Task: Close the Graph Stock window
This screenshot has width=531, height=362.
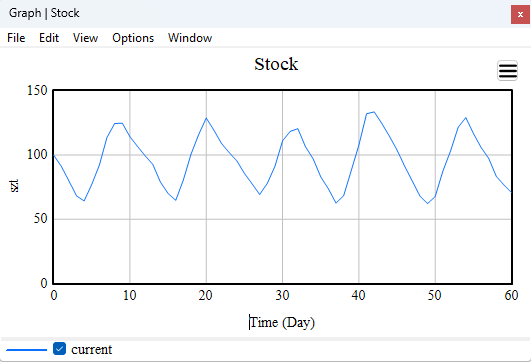Action: pyautogui.click(x=520, y=15)
